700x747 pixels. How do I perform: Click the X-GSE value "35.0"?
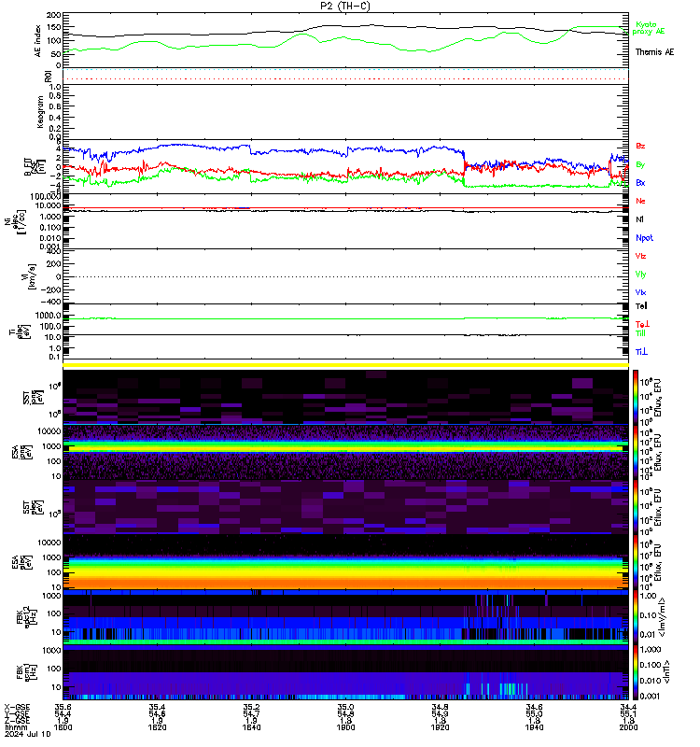345,708
